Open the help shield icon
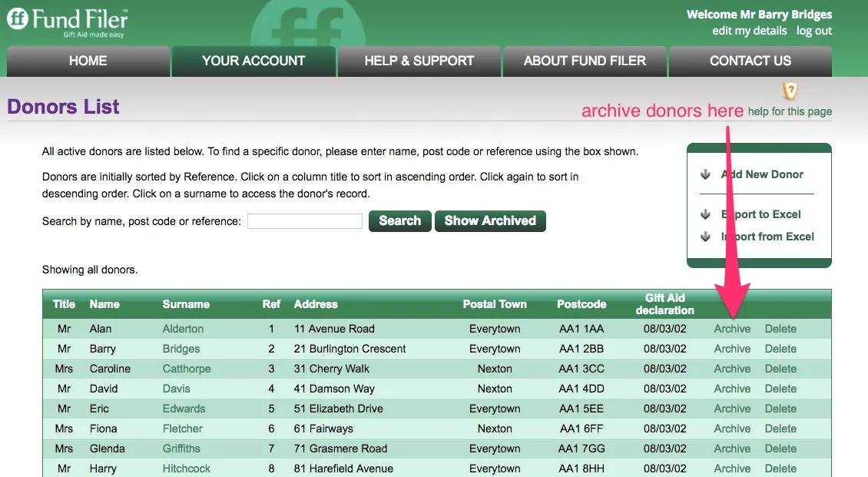 [x=790, y=90]
